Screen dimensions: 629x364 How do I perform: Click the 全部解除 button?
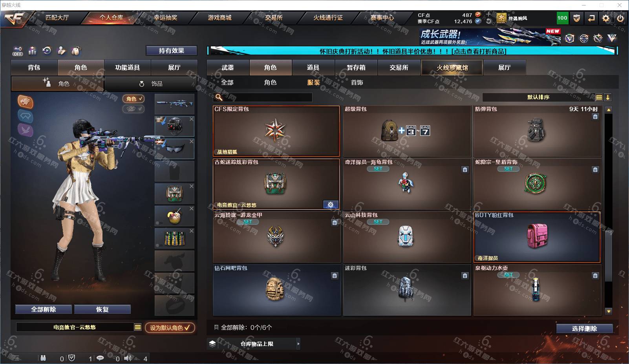point(44,309)
